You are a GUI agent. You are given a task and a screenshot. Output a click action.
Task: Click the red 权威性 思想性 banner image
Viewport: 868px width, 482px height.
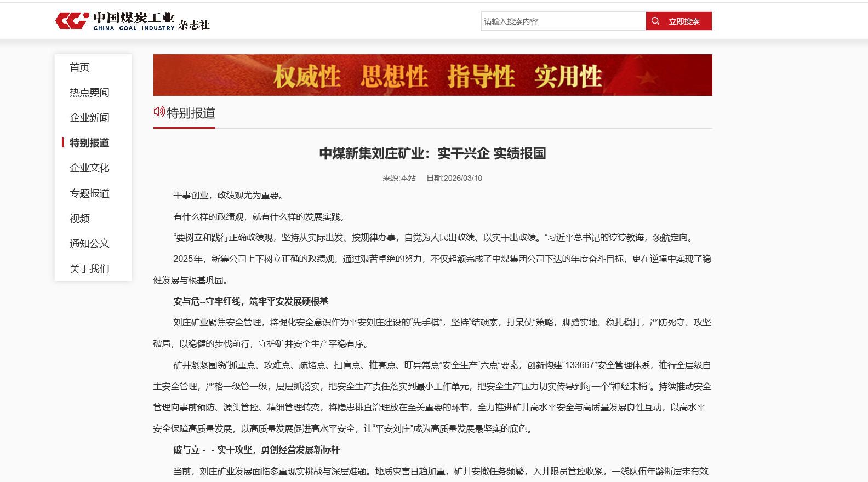click(x=432, y=75)
